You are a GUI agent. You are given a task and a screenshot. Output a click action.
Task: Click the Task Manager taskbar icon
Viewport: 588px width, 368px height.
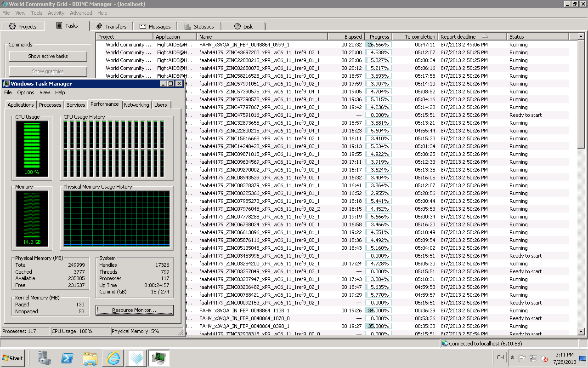tap(159, 358)
